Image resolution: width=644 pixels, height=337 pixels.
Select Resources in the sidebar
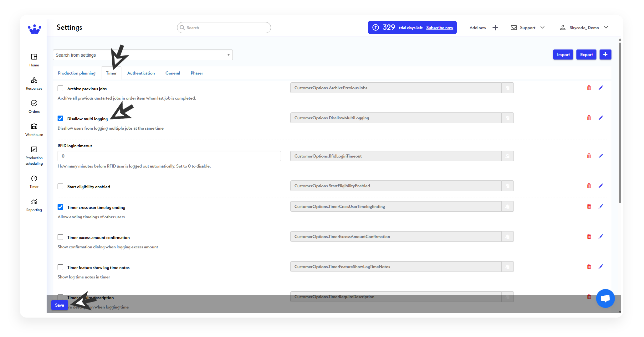point(34,83)
